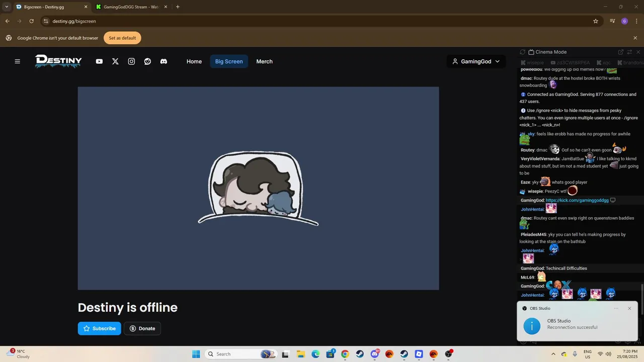Close the Bigscreen - Destiny.gg tab
The width and height of the screenshot is (644, 362).
coord(86,7)
